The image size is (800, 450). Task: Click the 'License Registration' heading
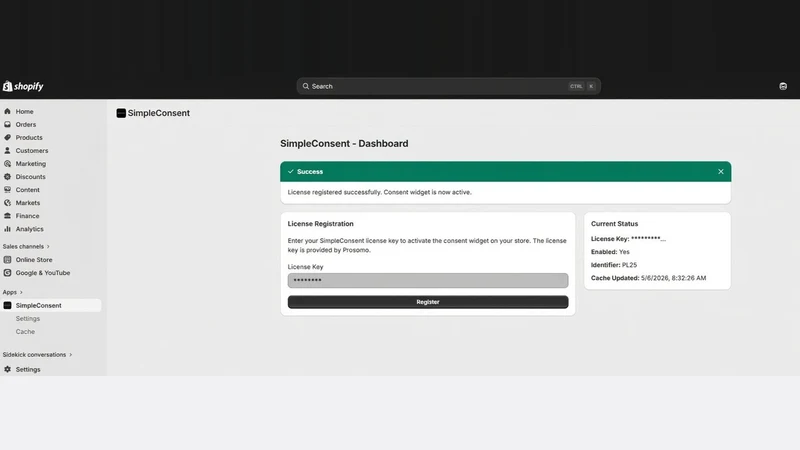[x=320, y=223]
